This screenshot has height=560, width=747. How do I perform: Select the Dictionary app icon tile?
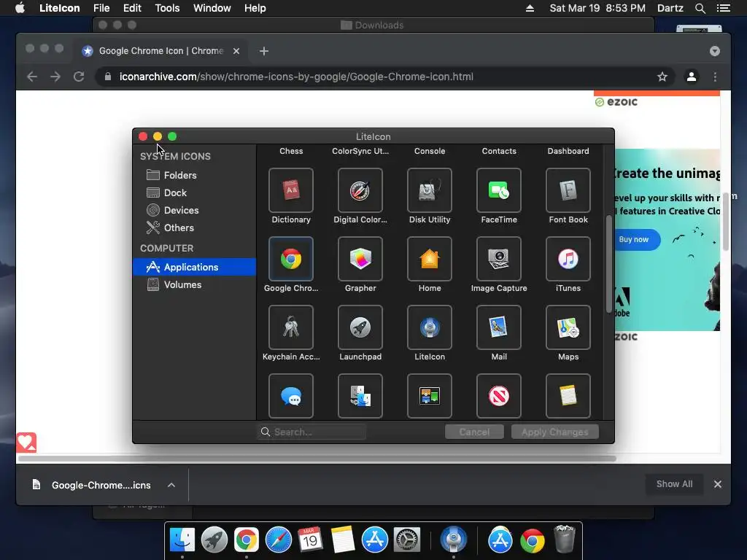coord(290,190)
